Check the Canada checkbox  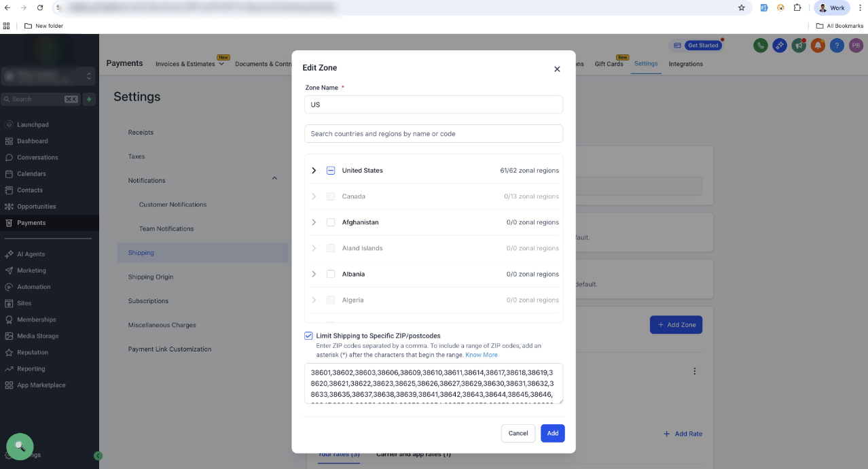[x=331, y=196]
